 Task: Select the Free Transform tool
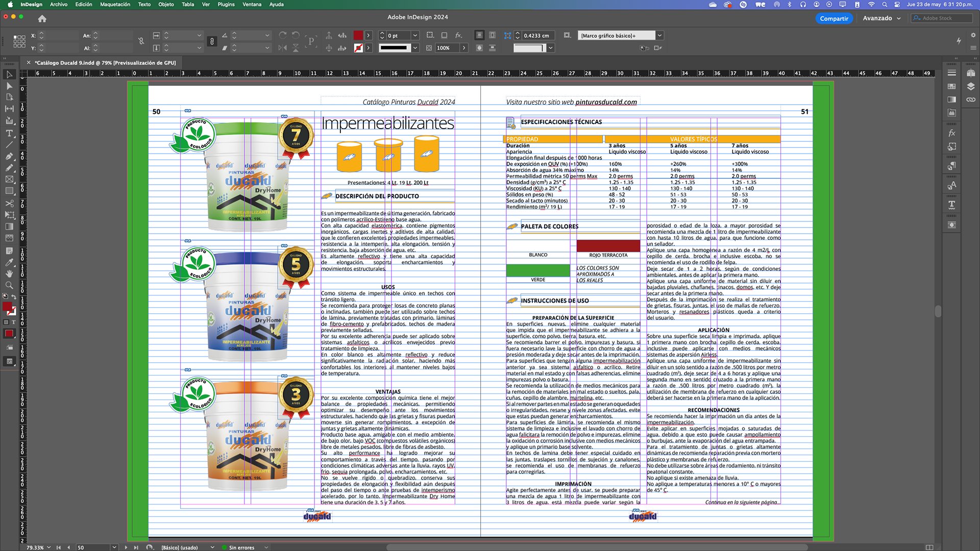point(9,215)
